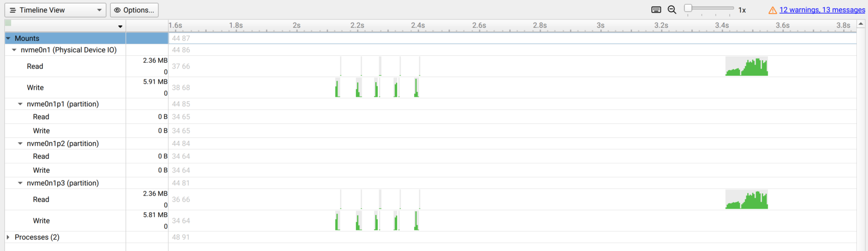Image resolution: width=868 pixels, height=251 pixels.
Task: Click large read burst in nvme0n1 Read graph
Action: [747, 67]
